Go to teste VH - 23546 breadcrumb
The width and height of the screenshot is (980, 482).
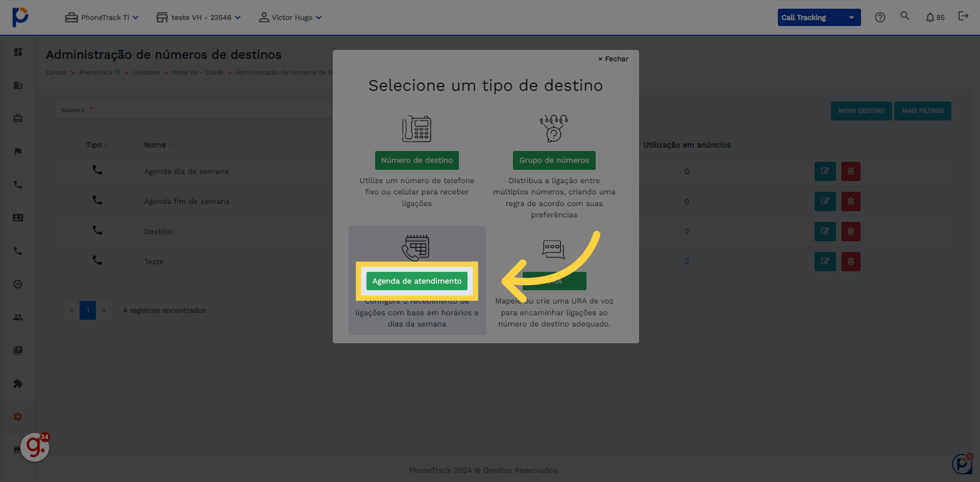coord(198,72)
